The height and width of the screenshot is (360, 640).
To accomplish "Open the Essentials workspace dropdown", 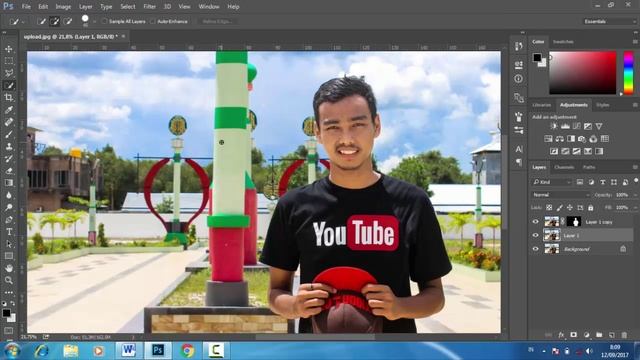I will [610, 21].
